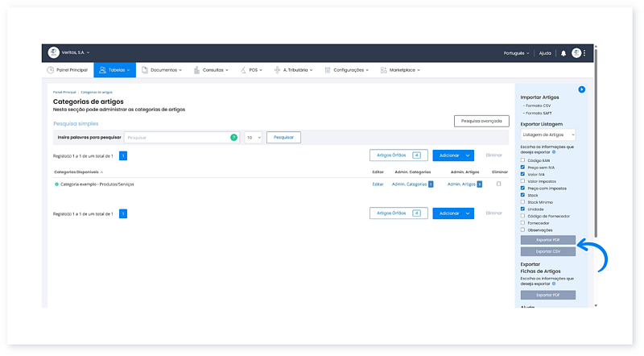This screenshot has height=356, width=644.
Task: Click the sort arrow on Categorias Disponíveis
Action: click(x=101, y=172)
